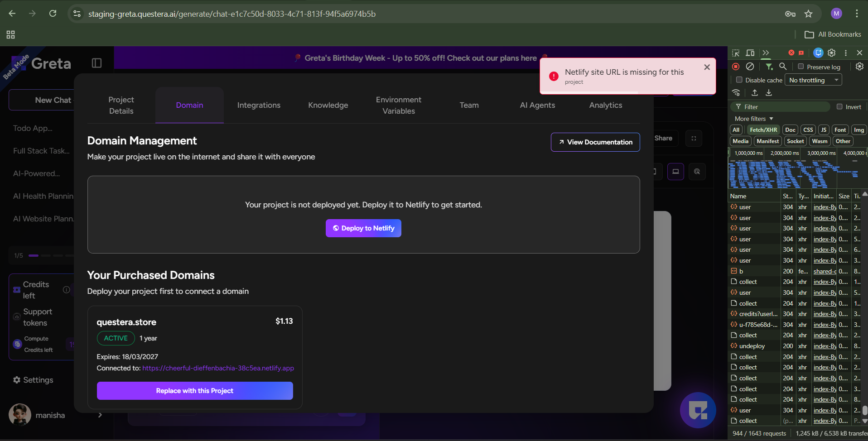Viewport: 868px width, 441px height.
Task: Click the export HAR download icon
Action: [x=769, y=93]
